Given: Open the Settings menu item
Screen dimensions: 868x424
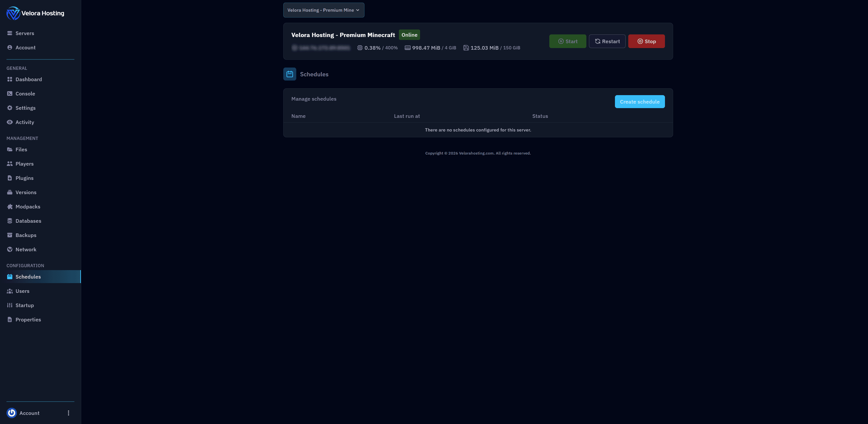Looking at the screenshot, I should point(25,108).
